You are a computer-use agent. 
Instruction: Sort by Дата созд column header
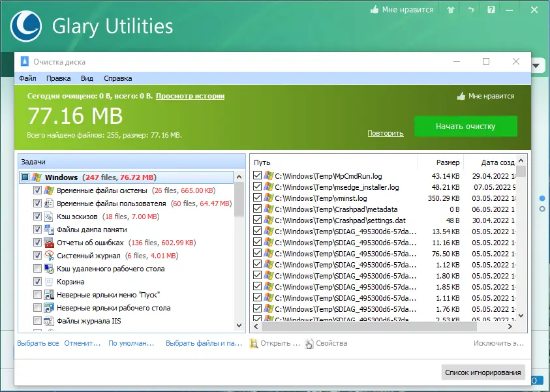pos(490,162)
